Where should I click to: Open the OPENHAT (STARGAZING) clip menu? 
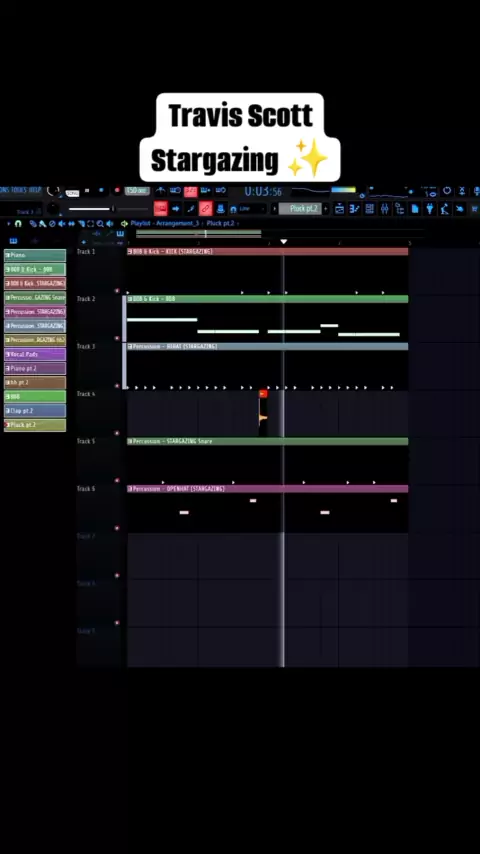(130, 489)
